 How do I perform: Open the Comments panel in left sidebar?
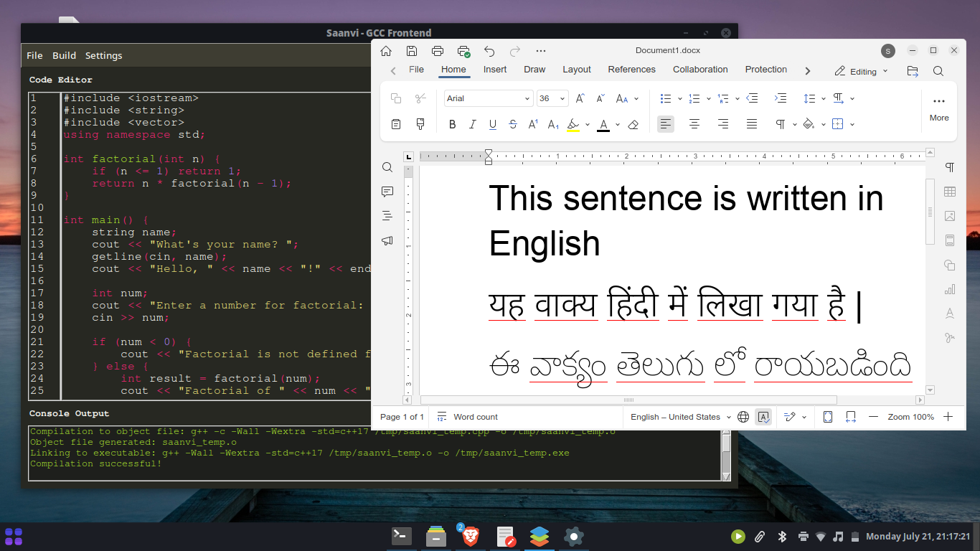[x=387, y=192]
